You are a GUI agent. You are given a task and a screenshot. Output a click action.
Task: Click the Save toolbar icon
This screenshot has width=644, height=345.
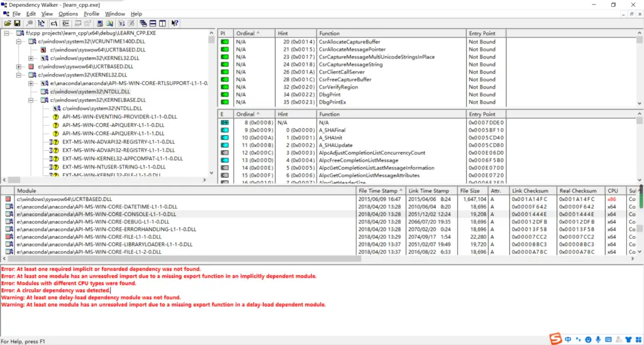(x=17, y=23)
